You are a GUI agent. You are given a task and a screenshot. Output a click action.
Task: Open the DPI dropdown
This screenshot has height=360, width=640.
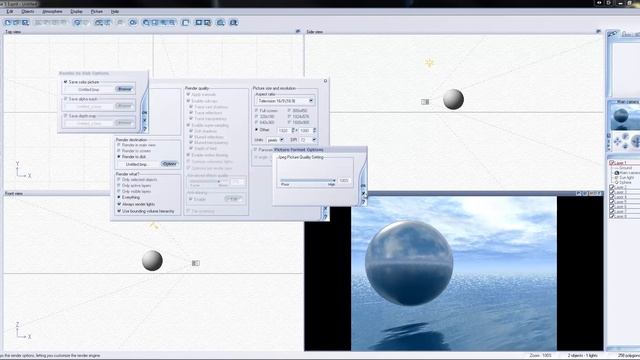click(x=314, y=140)
